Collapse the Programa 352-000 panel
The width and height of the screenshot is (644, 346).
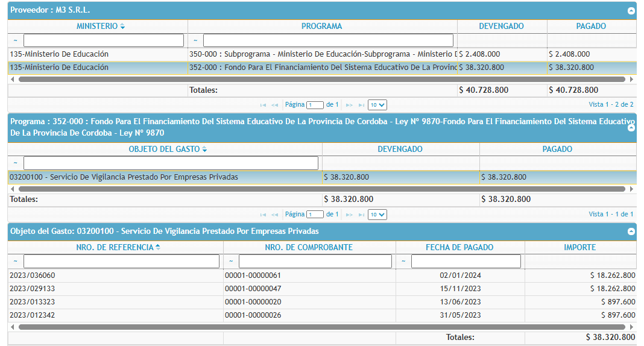click(x=631, y=128)
